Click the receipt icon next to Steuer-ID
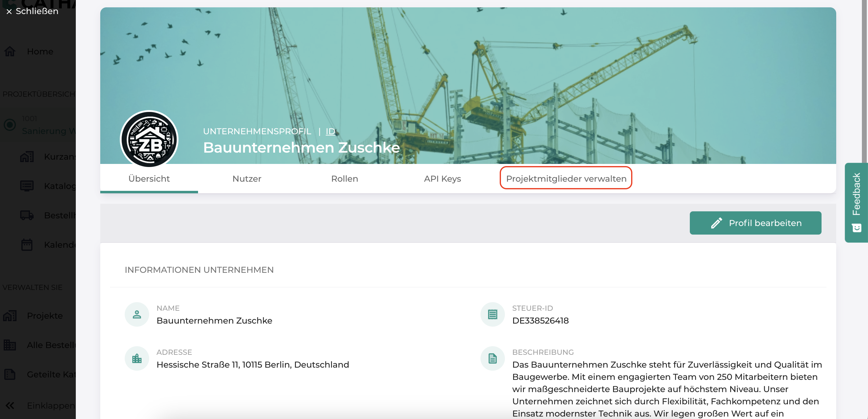Viewport: 868px width, 419px height. click(x=492, y=314)
